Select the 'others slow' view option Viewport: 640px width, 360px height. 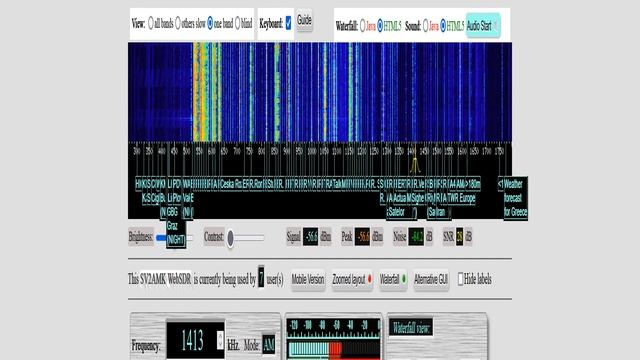coord(178,24)
